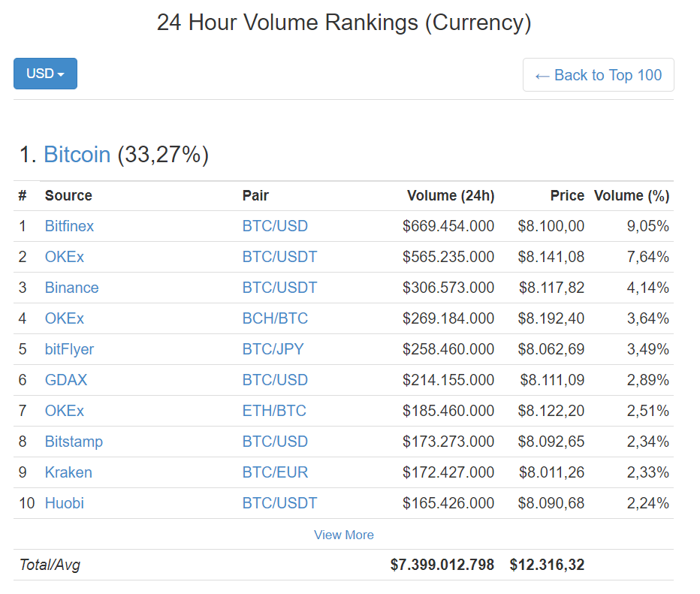The width and height of the screenshot is (700, 594).
Task: Open the Binance exchange link
Action: coord(71,288)
